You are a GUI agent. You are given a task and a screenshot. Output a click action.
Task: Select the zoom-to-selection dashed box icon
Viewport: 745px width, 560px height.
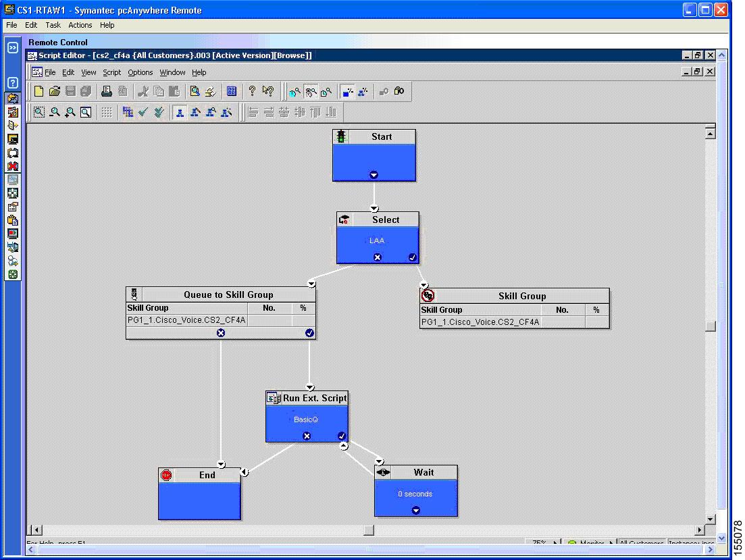(39, 112)
